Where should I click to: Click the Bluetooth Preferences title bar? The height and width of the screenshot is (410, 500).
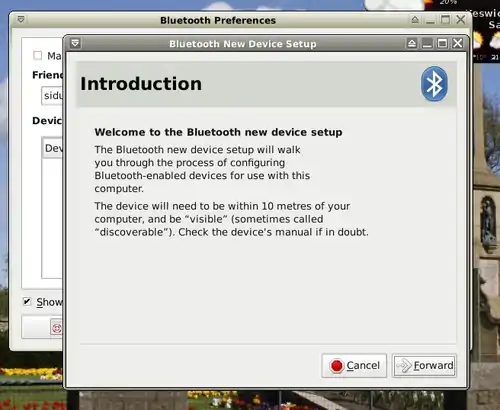[x=218, y=20]
